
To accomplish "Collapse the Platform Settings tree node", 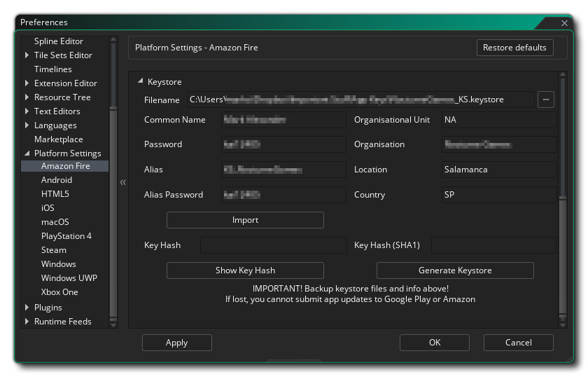I will point(27,153).
